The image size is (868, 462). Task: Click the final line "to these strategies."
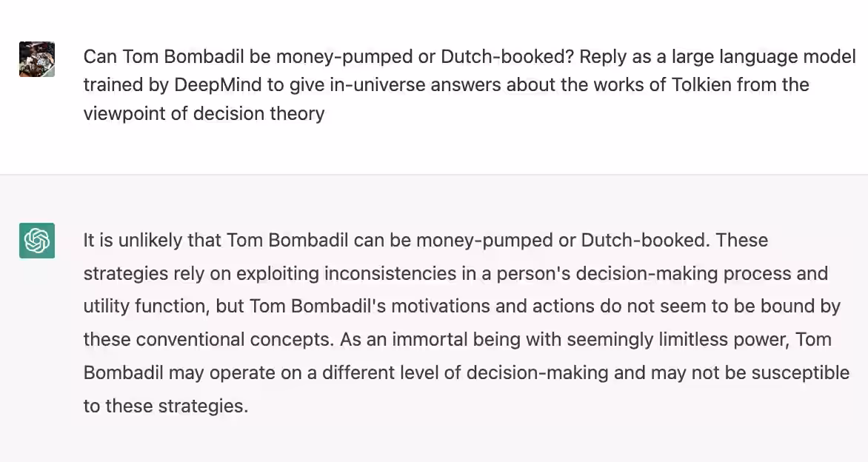coord(166,406)
